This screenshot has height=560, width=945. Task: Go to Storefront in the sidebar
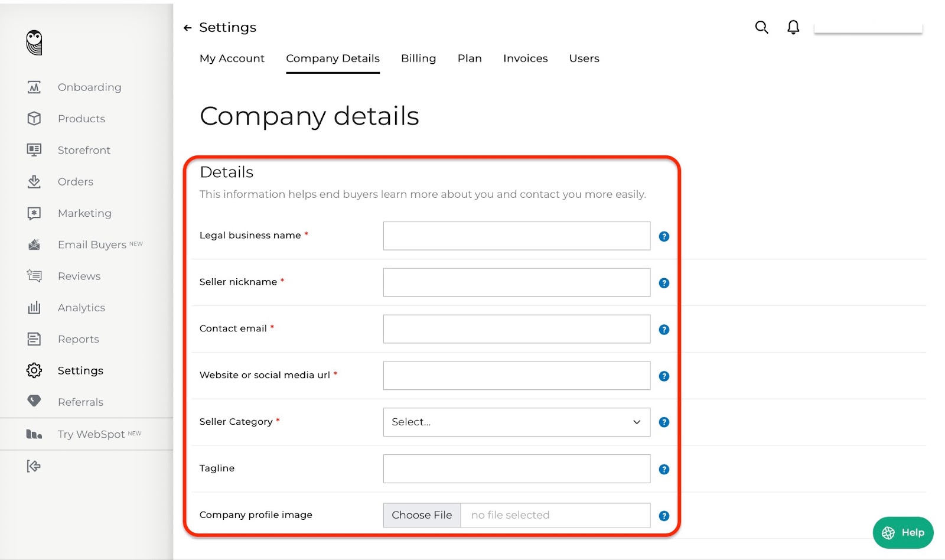click(84, 150)
